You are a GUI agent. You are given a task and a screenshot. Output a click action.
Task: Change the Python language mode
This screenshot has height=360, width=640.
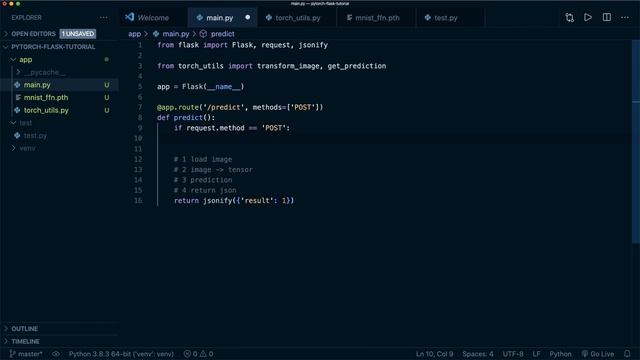(560, 354)
